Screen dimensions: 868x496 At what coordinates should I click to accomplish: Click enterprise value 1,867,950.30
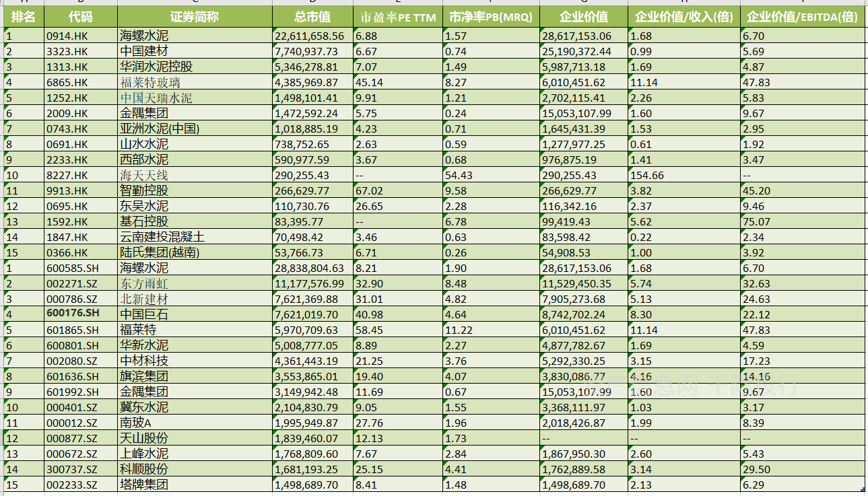click(583, 454)
